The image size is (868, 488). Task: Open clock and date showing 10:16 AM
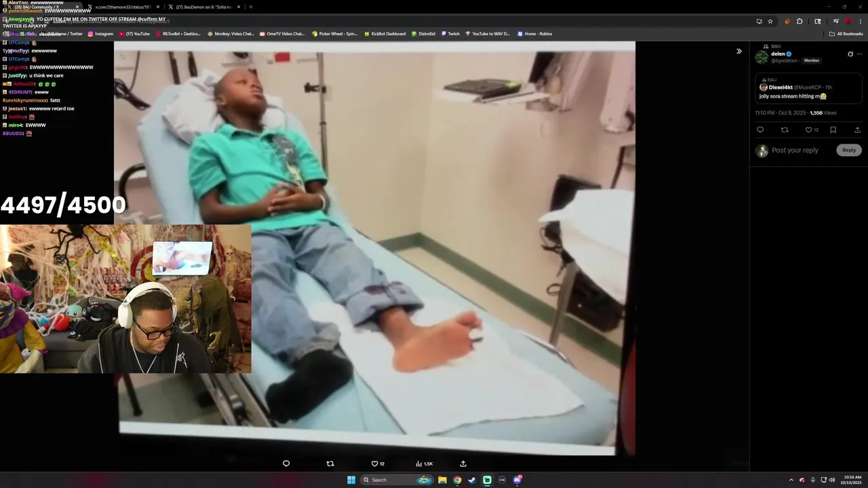click(x=852, y=480)
